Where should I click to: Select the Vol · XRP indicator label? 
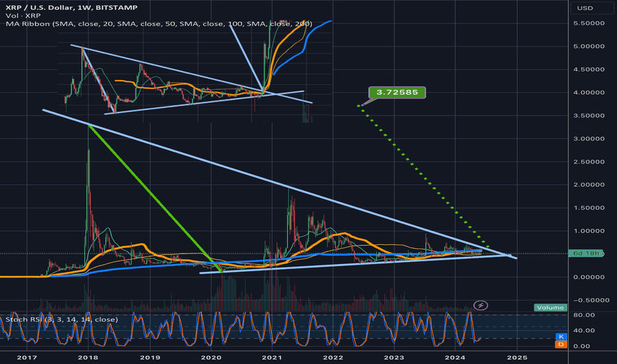23,16
